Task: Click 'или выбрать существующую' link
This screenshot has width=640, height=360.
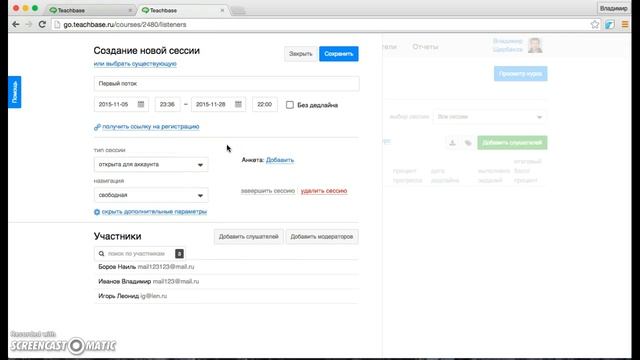Action: [x=135, y=64]
